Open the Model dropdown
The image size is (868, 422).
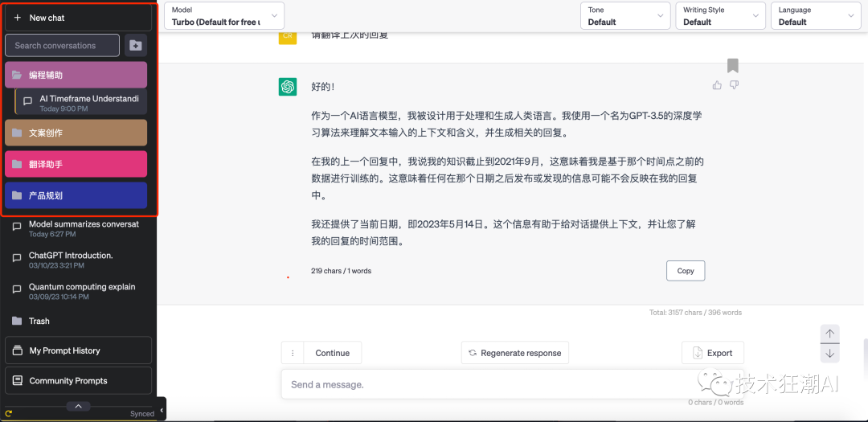(x=224, y=15)
